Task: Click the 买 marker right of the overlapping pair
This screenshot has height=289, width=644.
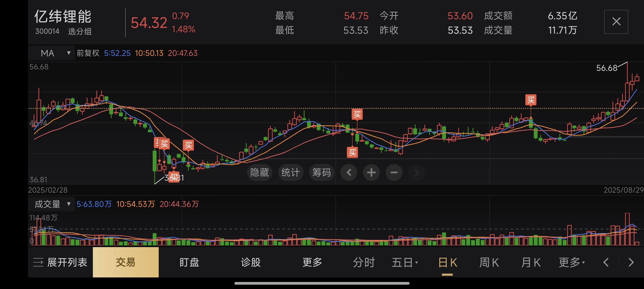Action: [188, 145]
